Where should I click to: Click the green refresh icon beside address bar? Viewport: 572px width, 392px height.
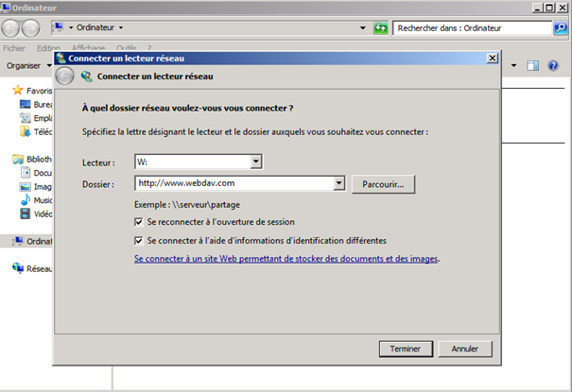(x=380, y=28)
